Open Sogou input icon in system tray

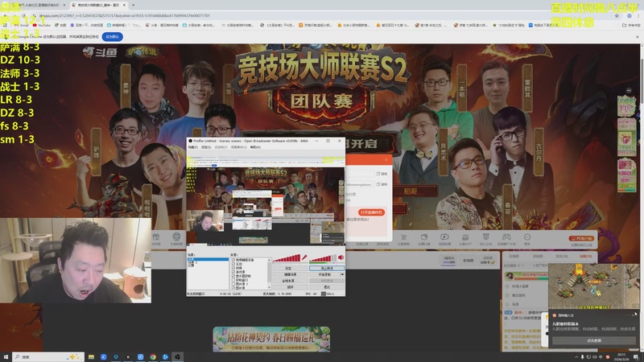(608, 357)
